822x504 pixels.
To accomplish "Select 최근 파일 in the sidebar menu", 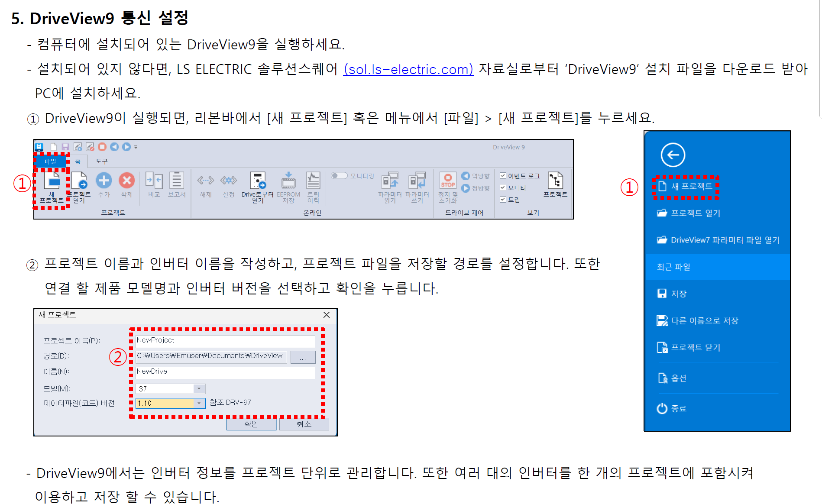I will pyautogui.click(x=673, y=267).
